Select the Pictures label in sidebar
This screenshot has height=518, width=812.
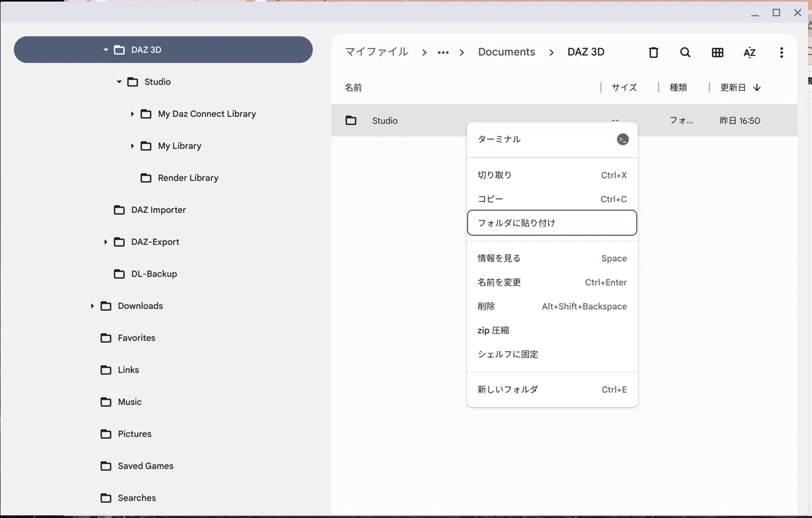point(135,434)
